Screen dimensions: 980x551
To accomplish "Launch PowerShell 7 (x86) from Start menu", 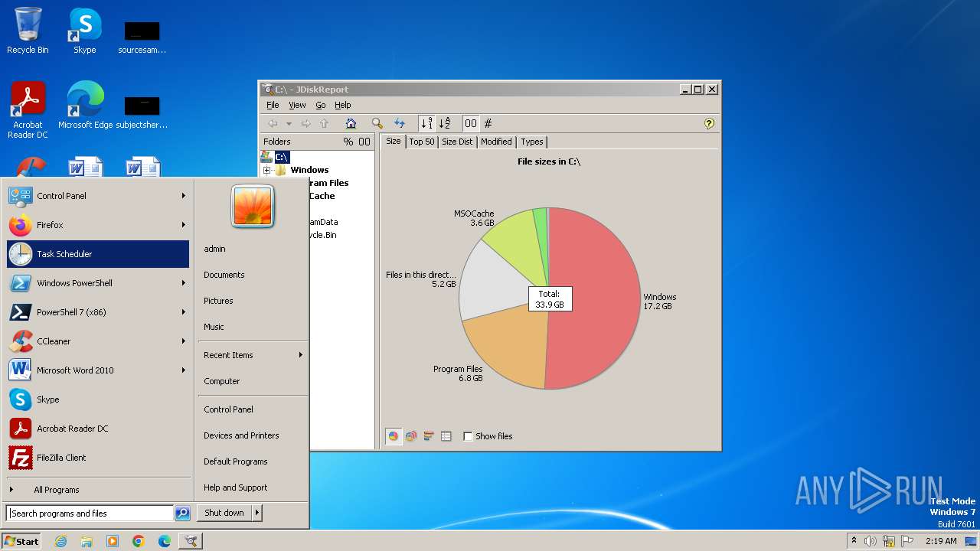I will [98, 312].
